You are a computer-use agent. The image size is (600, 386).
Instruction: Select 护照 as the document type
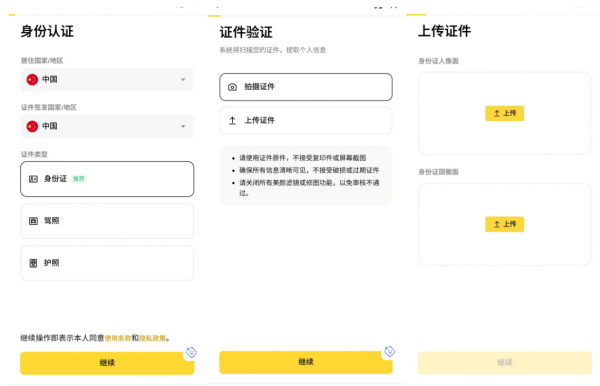107,263
